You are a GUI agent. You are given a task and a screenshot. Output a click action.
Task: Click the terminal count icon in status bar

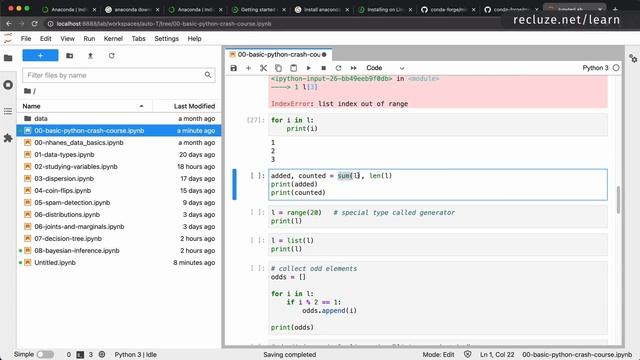(80, 354)
